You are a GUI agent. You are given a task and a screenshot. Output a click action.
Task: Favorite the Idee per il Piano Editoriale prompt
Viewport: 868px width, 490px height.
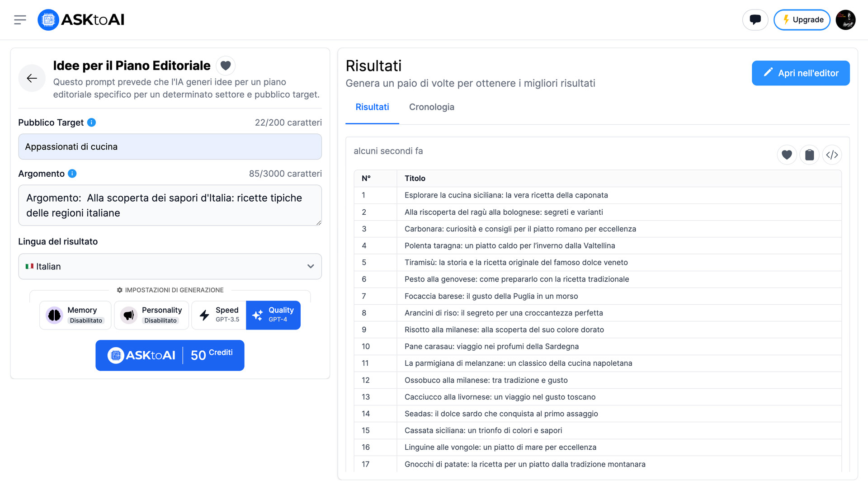click(226, 66)
